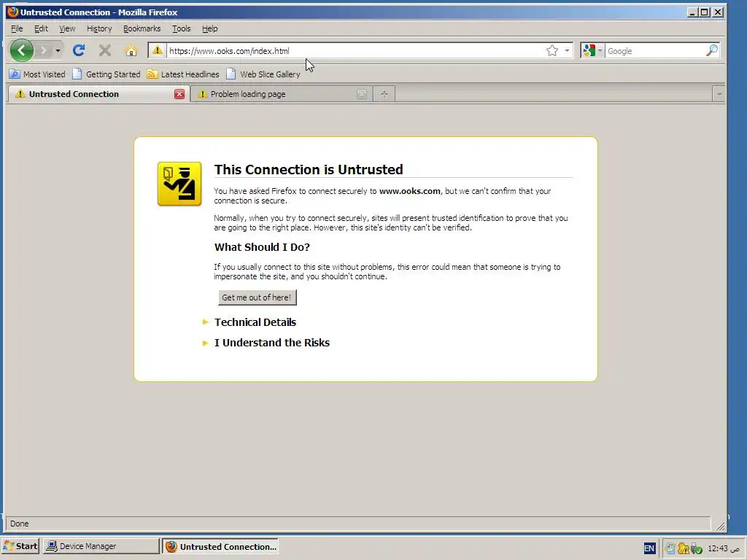
Task: Click the EN language indicator in tray
Action: pyautogui.click(x=649, y=548)
